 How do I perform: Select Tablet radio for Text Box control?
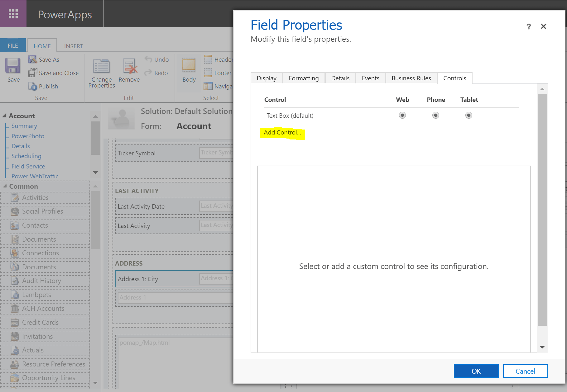point(469,116)
